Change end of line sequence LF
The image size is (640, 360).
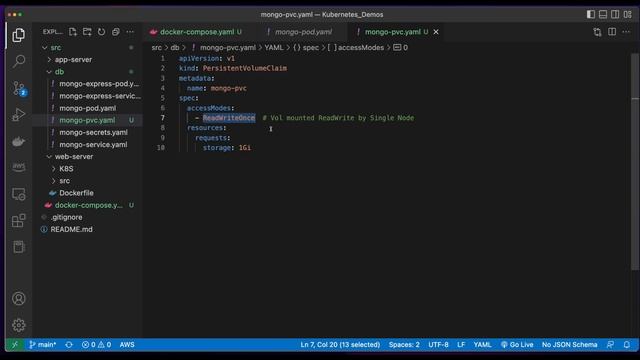(x=461, y=344)
